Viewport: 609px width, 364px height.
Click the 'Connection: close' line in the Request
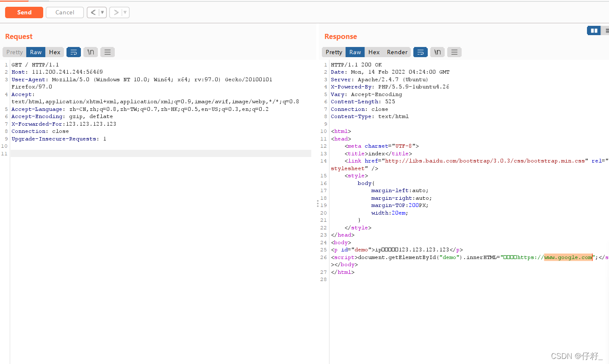coord(40,131)
